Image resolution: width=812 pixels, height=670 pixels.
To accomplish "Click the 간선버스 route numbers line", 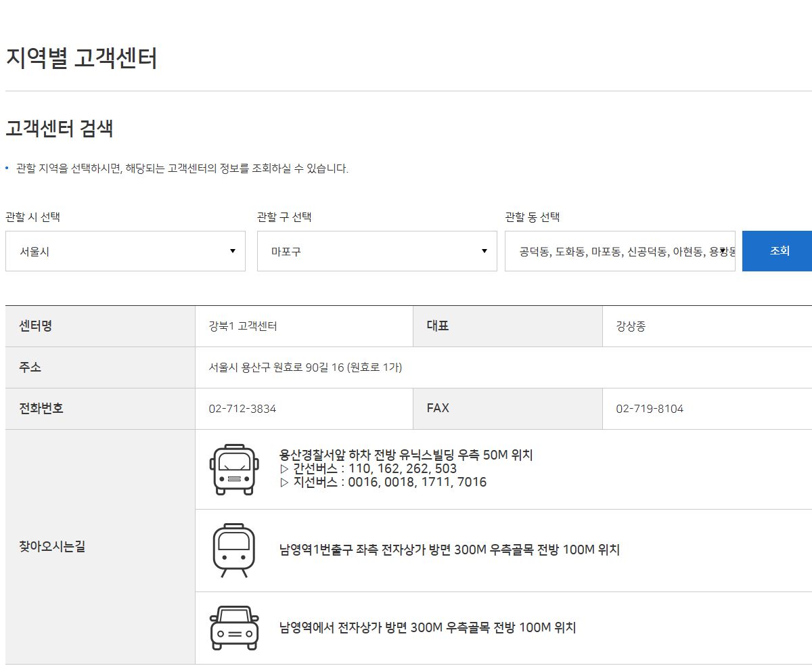I will tap(368, 468).
